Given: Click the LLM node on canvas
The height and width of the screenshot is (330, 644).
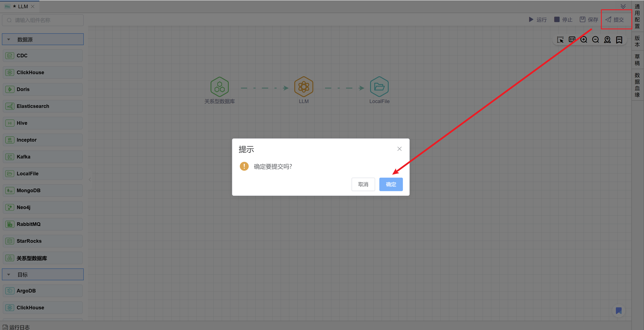Looking at the screenshot, I should tap(304, 87).
